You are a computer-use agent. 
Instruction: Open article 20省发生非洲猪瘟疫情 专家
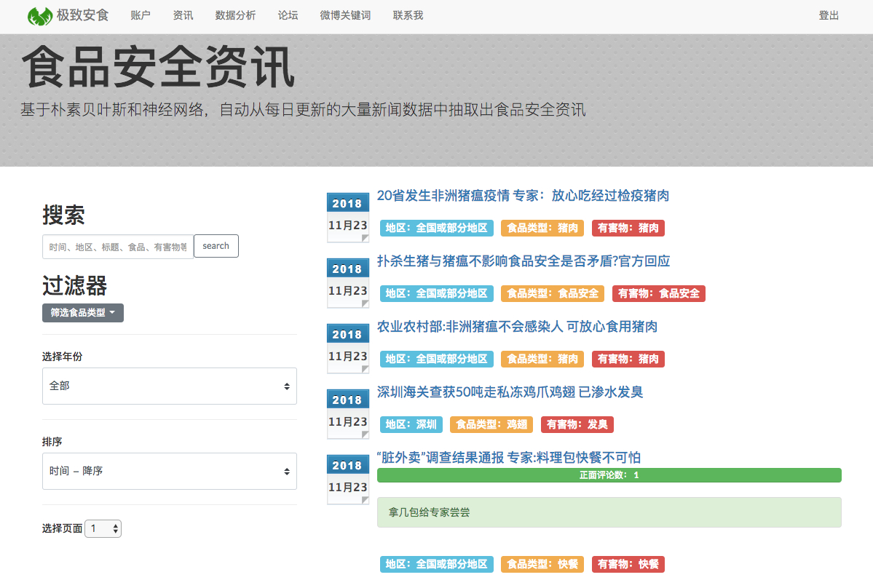coord(523,196)
